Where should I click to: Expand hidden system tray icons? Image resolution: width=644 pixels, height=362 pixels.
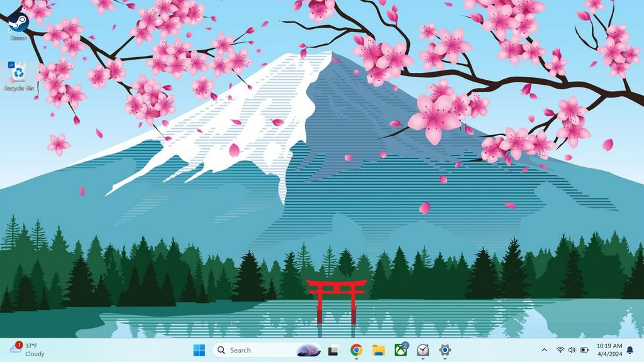(544, 349)
